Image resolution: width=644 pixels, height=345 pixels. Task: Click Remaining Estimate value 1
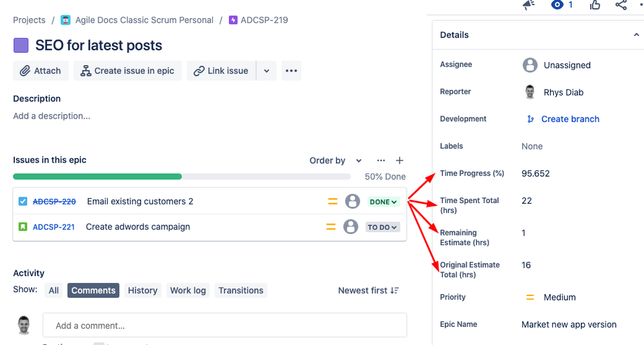[x=523, y=233]
